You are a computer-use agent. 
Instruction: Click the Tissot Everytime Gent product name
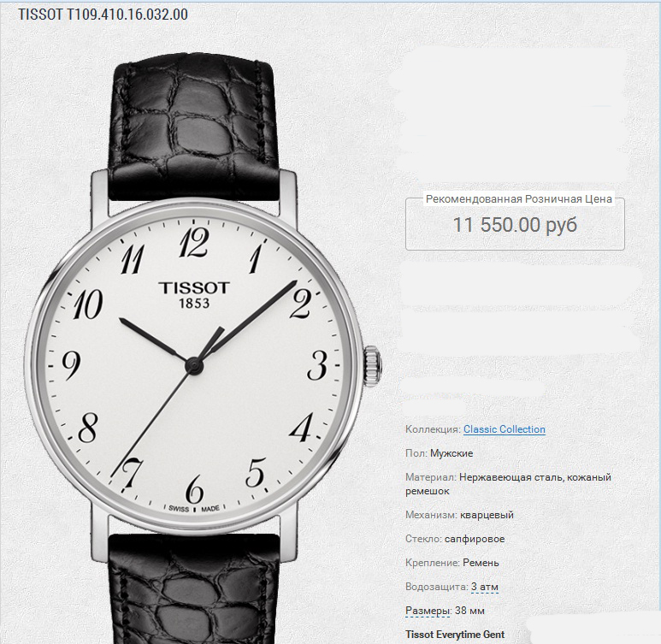[x=455, y=635]
